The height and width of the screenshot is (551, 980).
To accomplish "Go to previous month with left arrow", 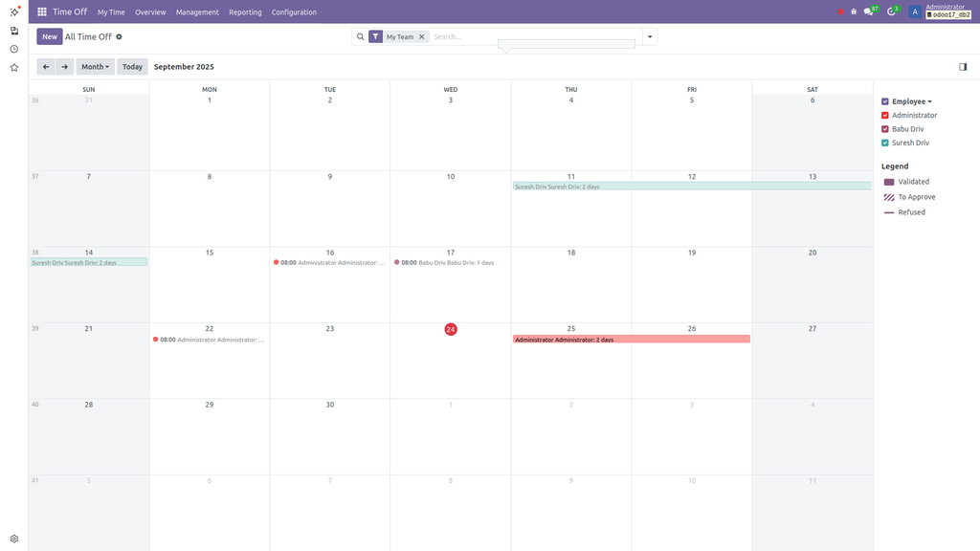I will pos(46,67).
